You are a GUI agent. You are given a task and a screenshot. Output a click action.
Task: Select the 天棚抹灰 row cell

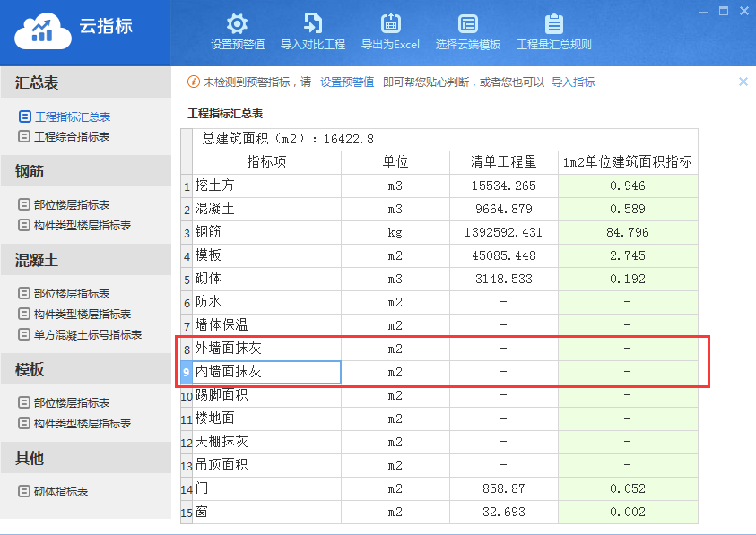tap(266, 442)
